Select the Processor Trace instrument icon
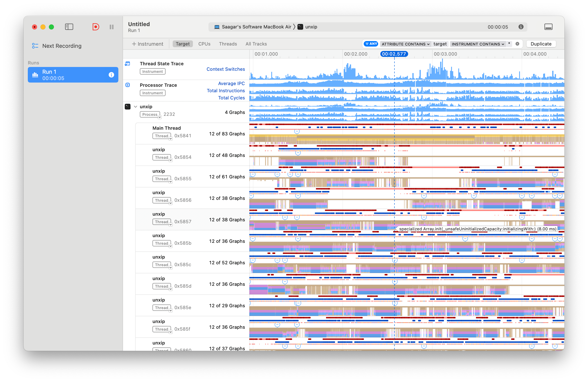This screenshot has height=382, width=588. (127, 85)
